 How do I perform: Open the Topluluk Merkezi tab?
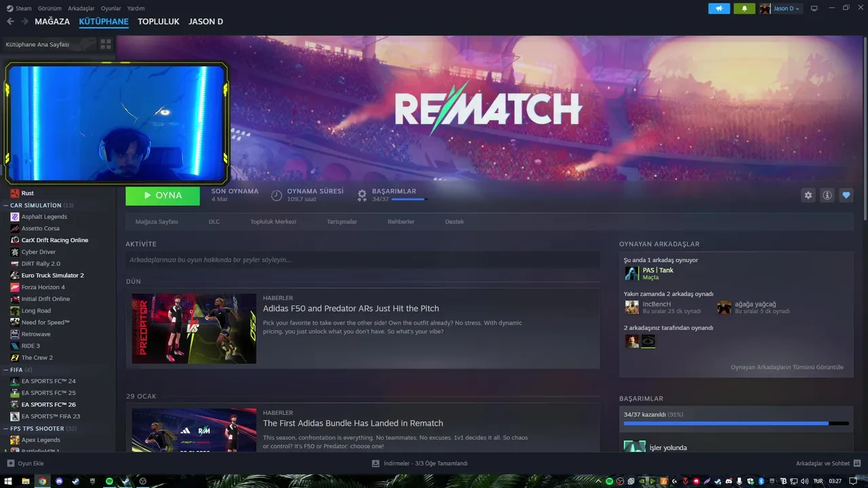point(273,222)
